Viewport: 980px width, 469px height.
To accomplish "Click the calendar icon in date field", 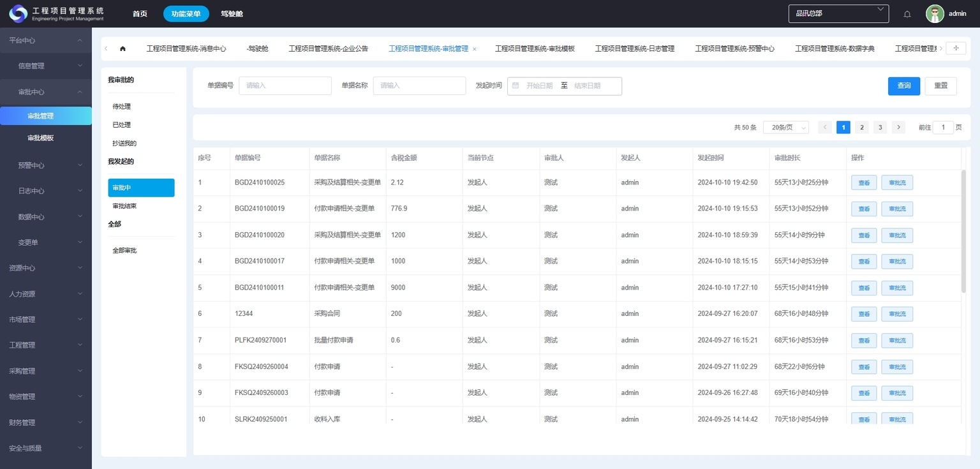I will coord(516,86).
